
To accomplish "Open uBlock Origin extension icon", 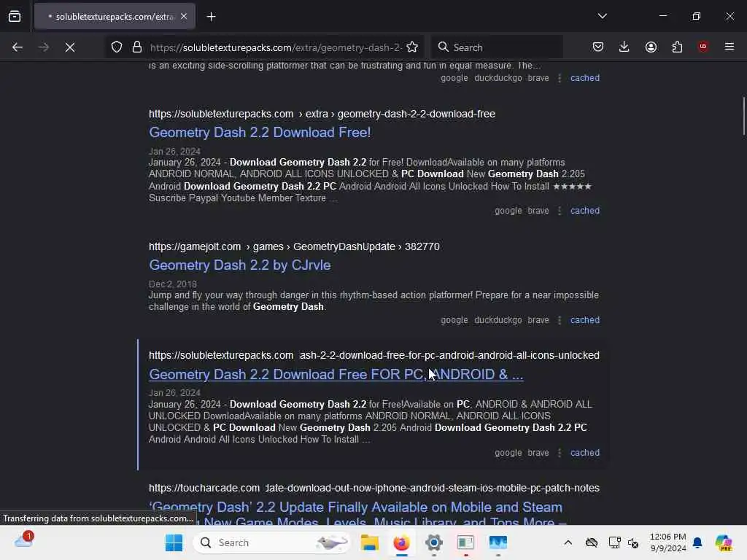I will point(703,47).
